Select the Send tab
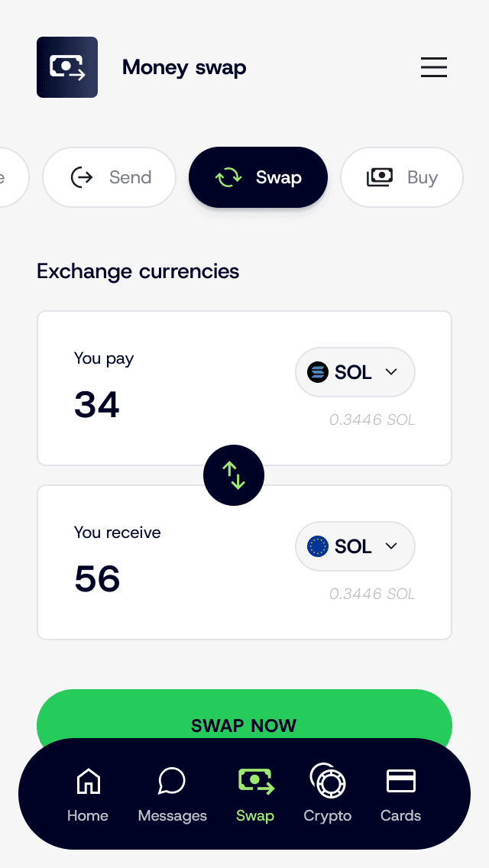The height and width of the screenshot is (868, 489). [x=109, y=177]
